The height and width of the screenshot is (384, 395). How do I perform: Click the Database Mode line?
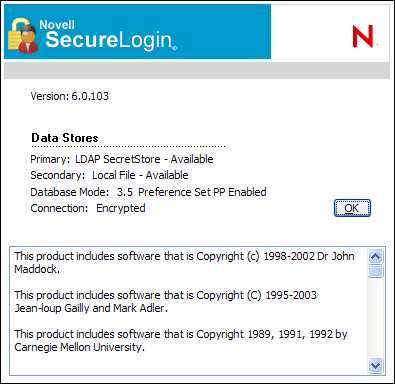coord(148,192)
